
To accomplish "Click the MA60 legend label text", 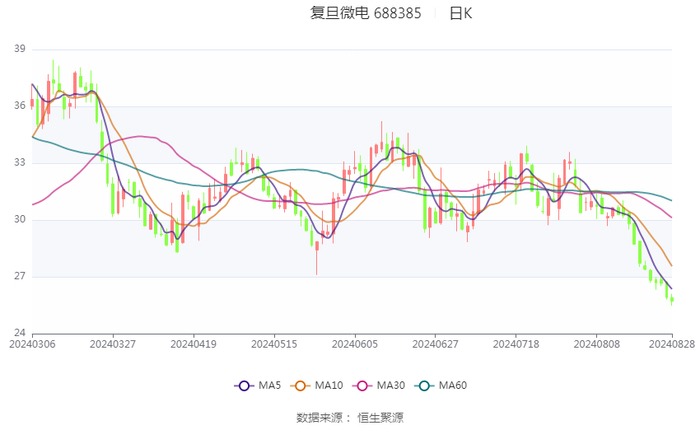I will tap(453, 385).
